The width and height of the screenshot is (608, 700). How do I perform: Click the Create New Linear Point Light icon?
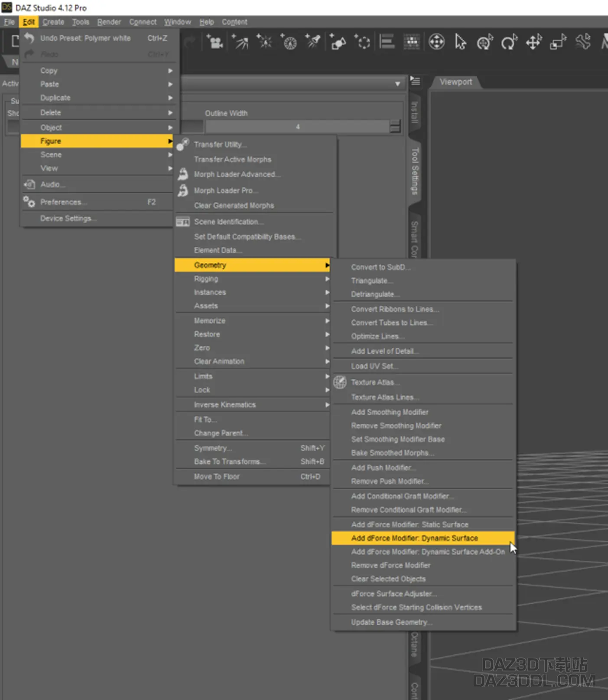click(x=289, y=42)
